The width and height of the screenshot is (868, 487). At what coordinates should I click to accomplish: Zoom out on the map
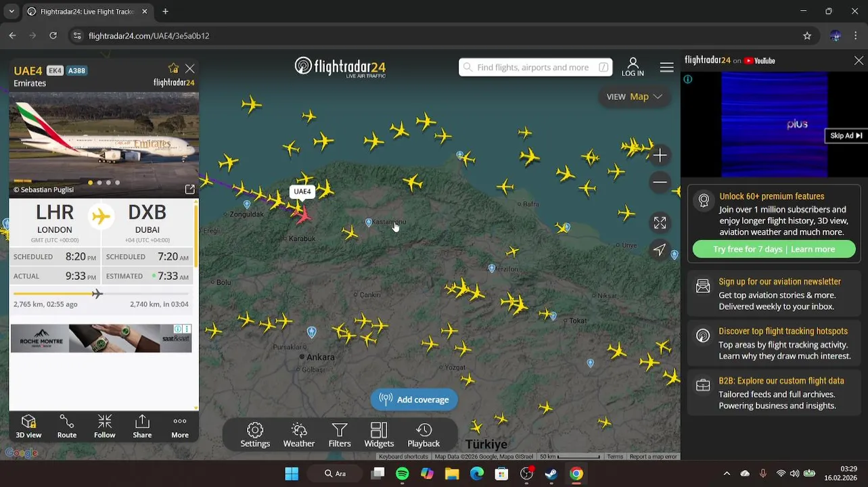tap(660, 182)
